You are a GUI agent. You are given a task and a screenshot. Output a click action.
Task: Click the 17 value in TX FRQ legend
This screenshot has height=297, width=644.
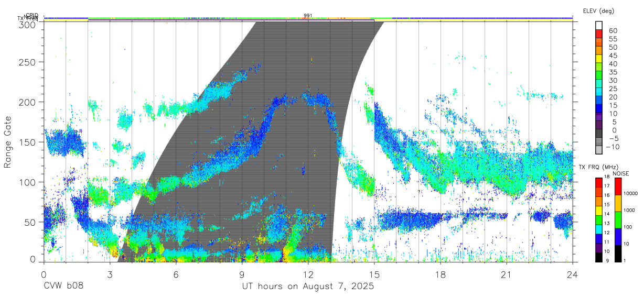[x=607, y=186]
